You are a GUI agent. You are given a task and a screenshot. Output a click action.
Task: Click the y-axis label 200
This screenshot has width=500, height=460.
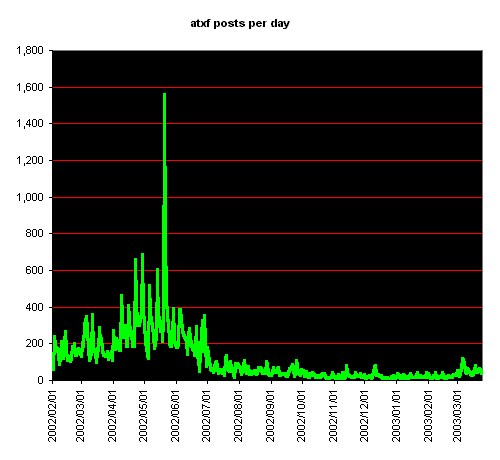[x=34, y=343]
